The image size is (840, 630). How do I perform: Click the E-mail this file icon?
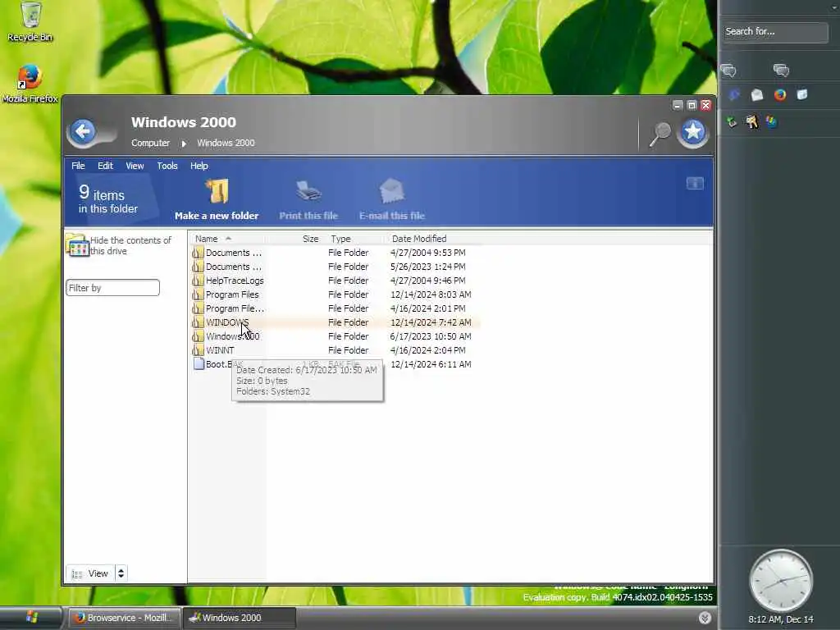(x=391, y=191)
